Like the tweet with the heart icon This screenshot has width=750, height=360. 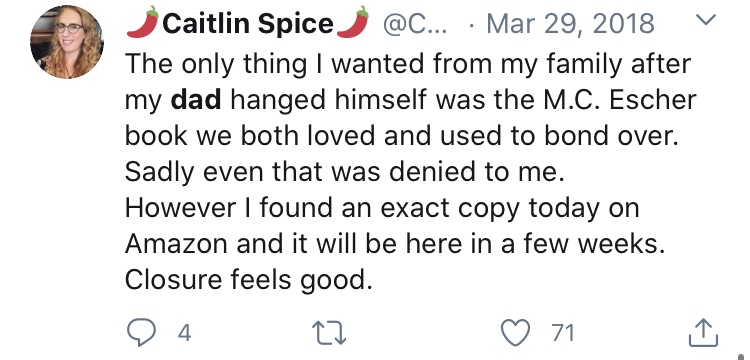(x=517, y=332)
